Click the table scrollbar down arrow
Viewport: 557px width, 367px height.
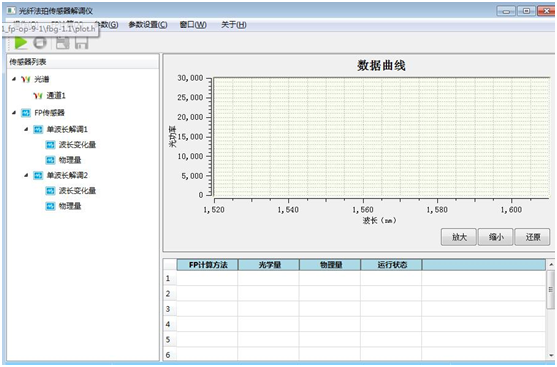pyautogui.click(x=551, y=355)
